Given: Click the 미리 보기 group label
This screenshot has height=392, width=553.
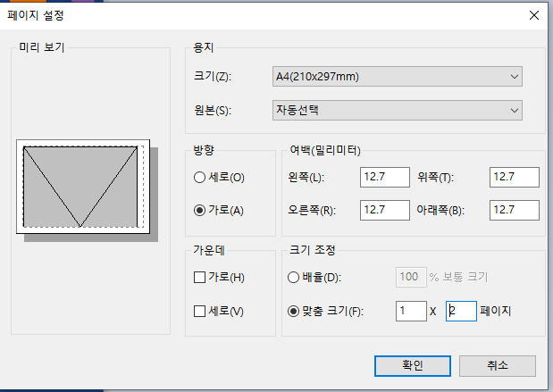Looking at the screenshot, I should [x=42, y=47].
